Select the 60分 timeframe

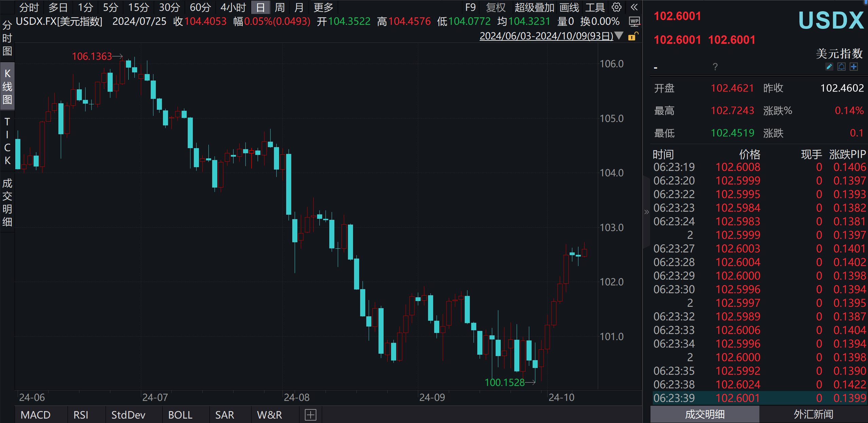coord(200,7)
